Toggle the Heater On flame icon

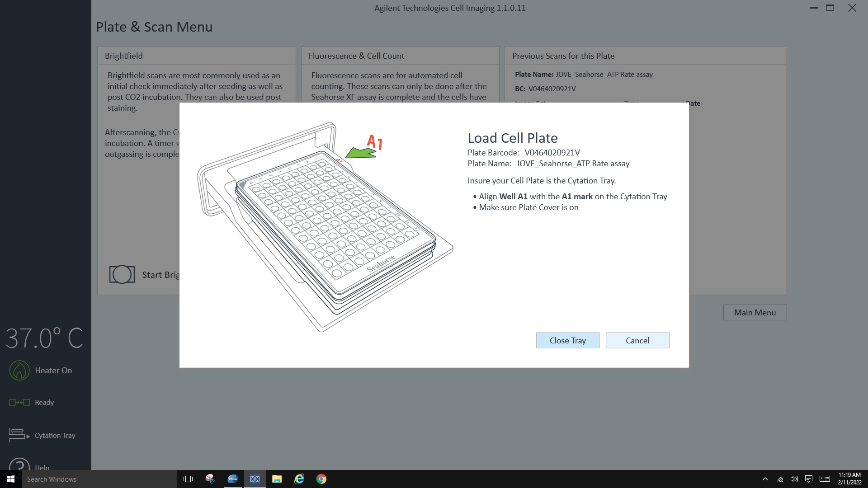pyautogui.click(x=19, y=371)
